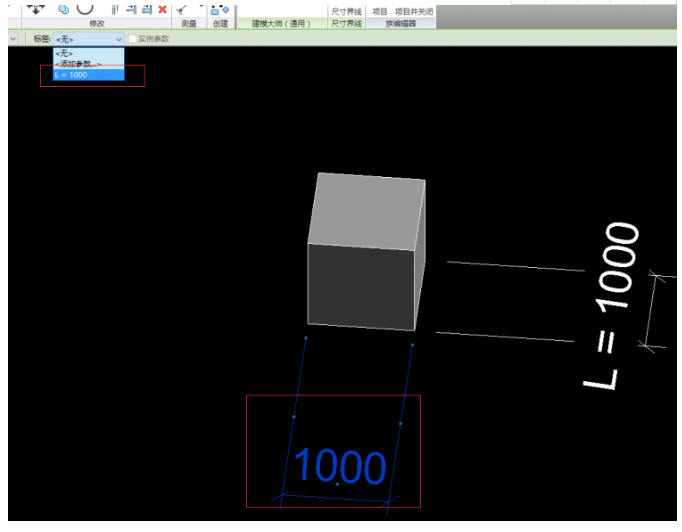Open the 测量 panel label
Image resolution: width=682 pixels, height=532 pixels.
(x=189, y=23)
